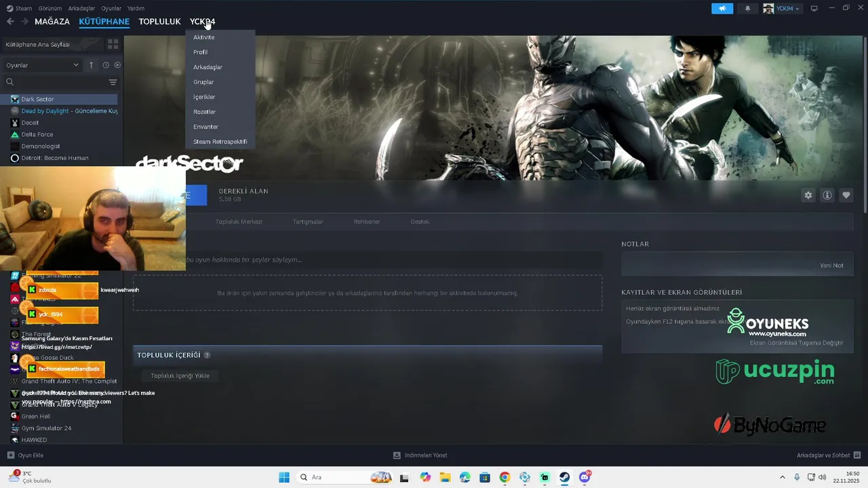Open the Tartışmalar tab
This screenshot has width=868, height=488.
(308, 222)
